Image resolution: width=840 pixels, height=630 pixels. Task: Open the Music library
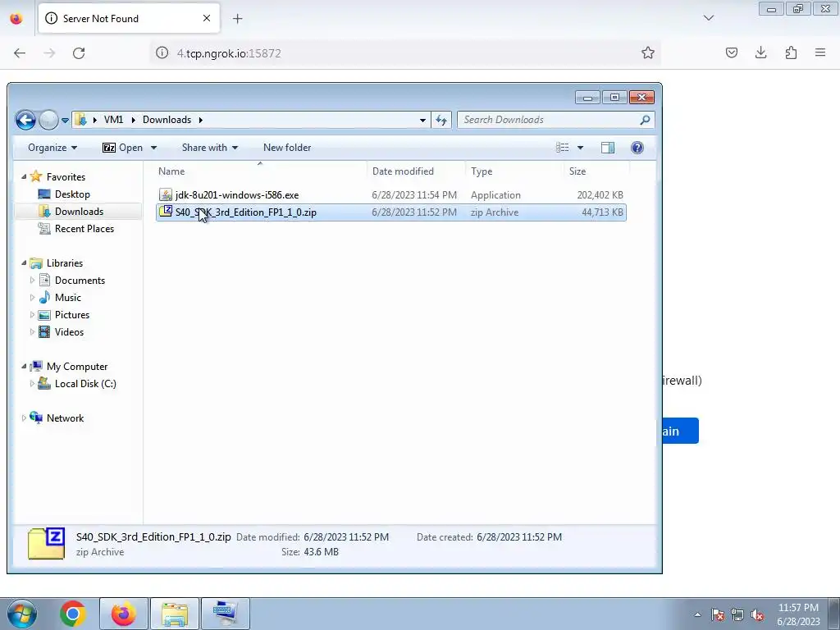pos(67,297)
